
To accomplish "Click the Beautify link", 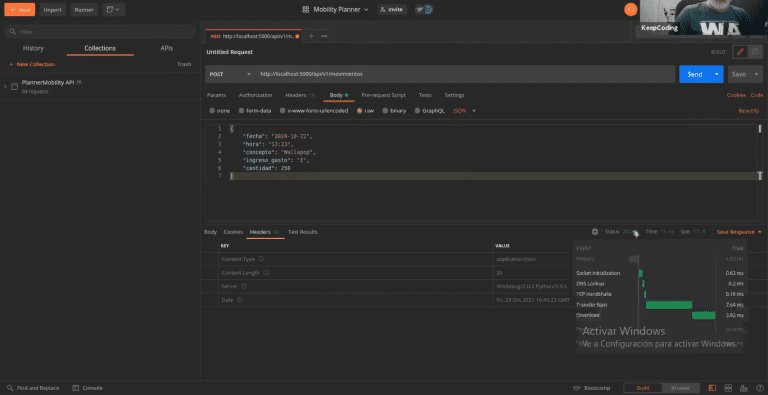I will tap(748, 111).
